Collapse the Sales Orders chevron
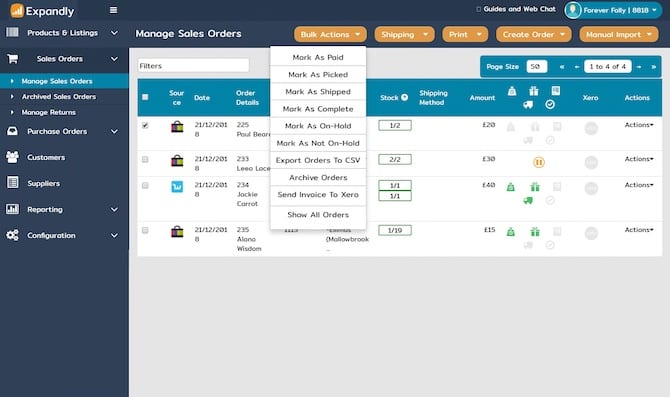 click(114, 59)
